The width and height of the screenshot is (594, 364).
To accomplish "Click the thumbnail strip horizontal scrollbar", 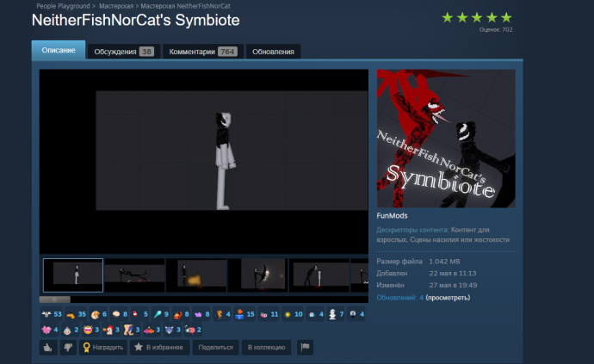I will click(x=55, y=299).
